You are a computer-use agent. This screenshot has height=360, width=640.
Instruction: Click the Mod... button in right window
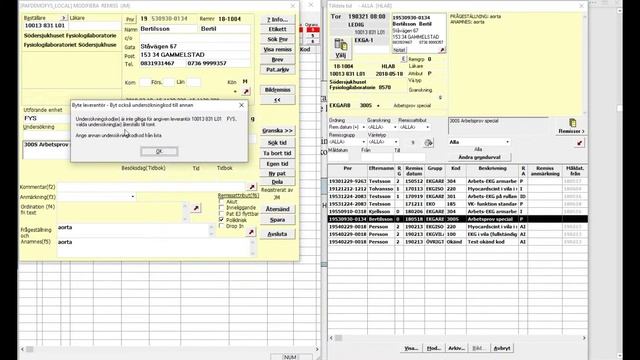click(433, 348)
